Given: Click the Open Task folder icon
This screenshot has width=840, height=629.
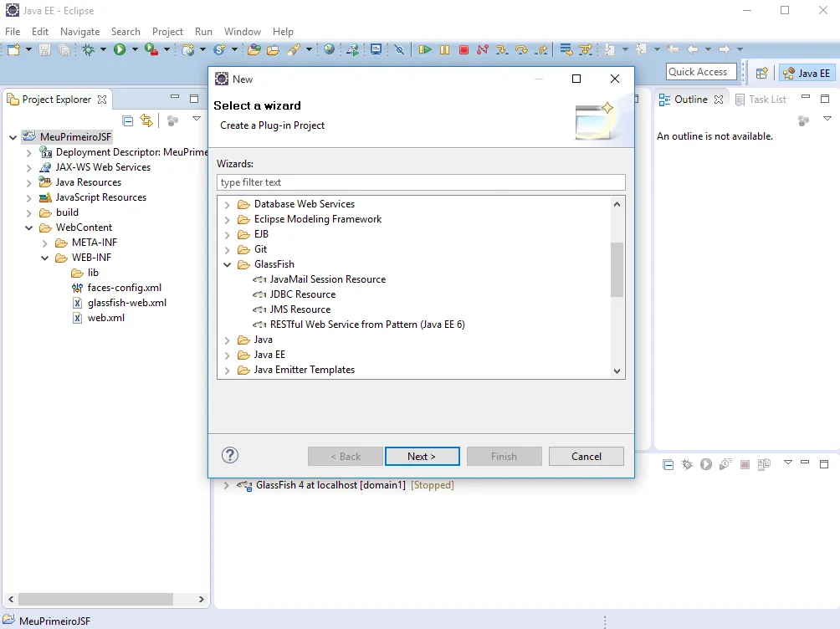Looking at the screenshot, I should pos(274,50).
